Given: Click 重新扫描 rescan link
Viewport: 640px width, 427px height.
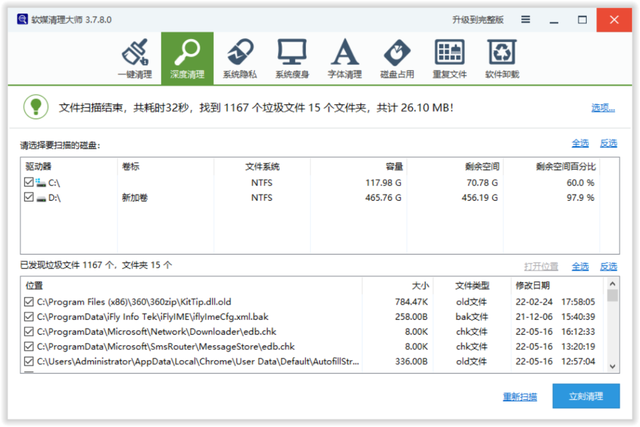Looking at the screenshot, I should tap(520, 396).
